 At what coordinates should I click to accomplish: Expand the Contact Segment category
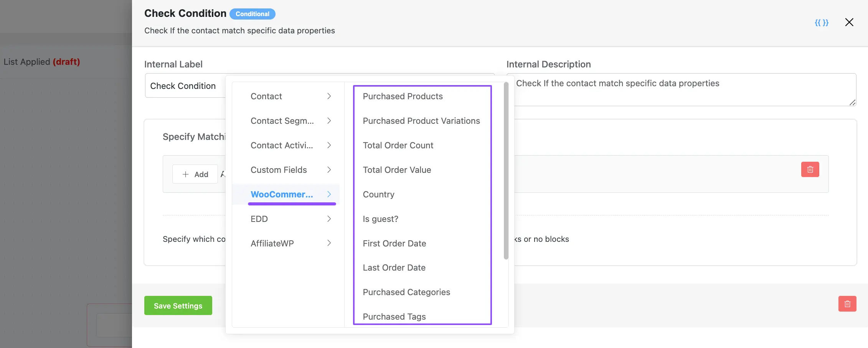coord(286,121)
